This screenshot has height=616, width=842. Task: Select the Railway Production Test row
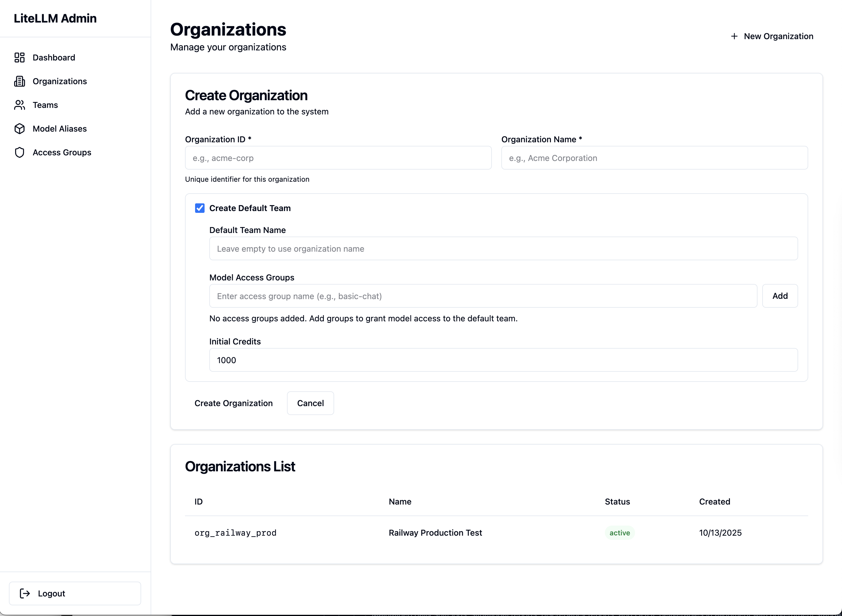pos(435,532)
